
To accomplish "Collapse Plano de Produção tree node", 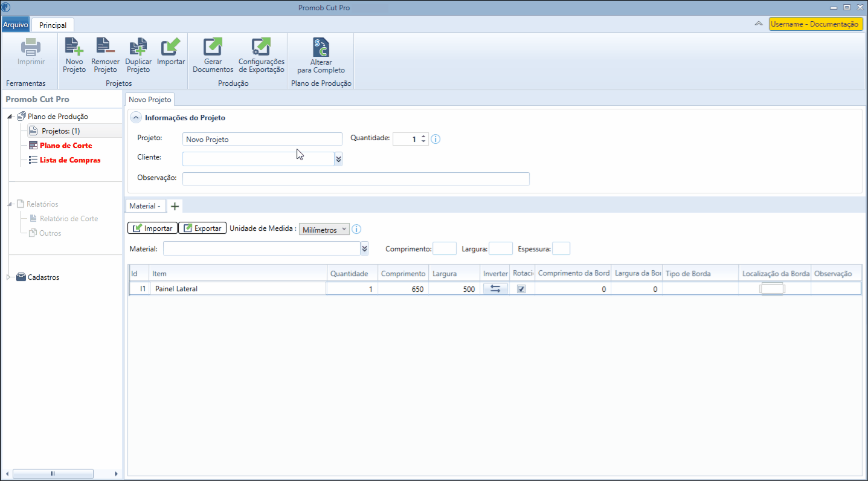I will [11, 117].
